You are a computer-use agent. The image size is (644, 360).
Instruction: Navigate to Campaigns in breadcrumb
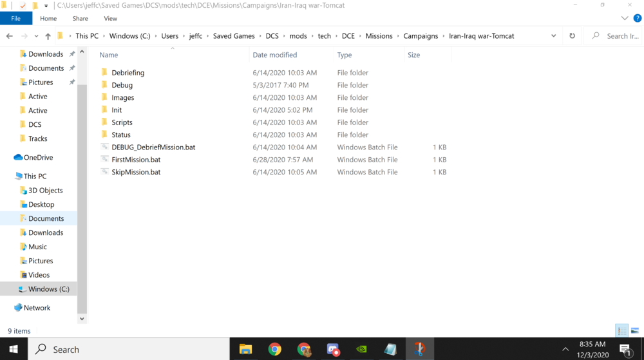[421, 36]
